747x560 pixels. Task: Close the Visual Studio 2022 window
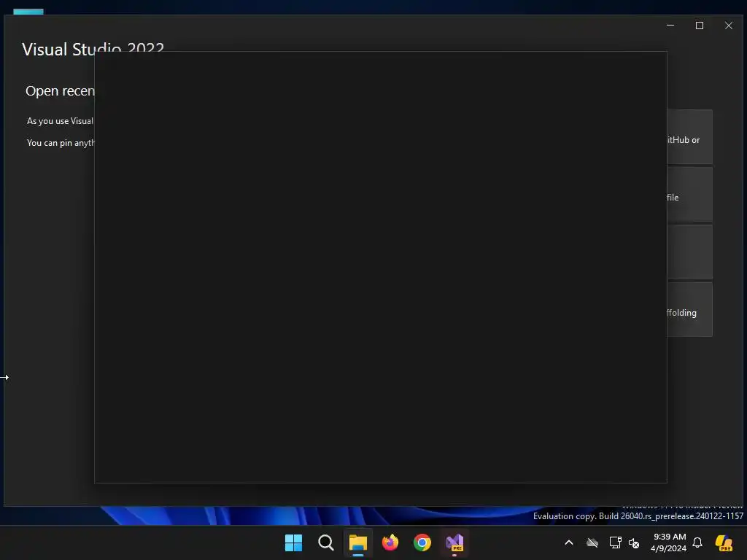click(729, 26)
